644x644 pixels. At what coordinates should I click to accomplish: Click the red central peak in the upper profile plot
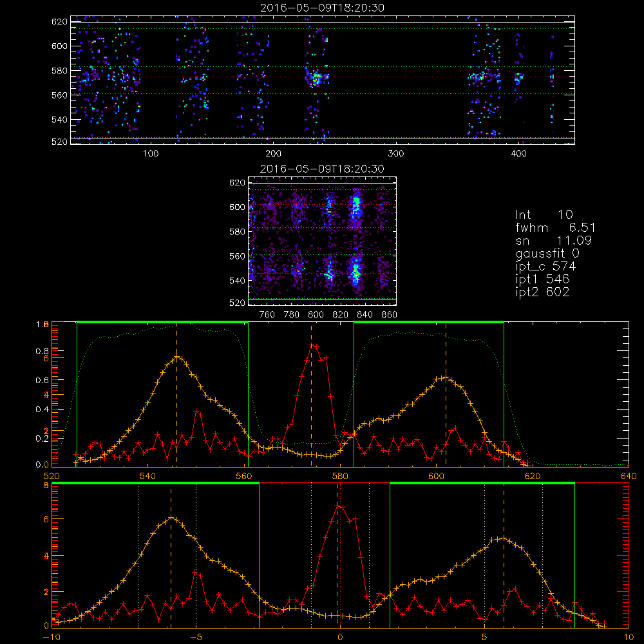(313, 346)
